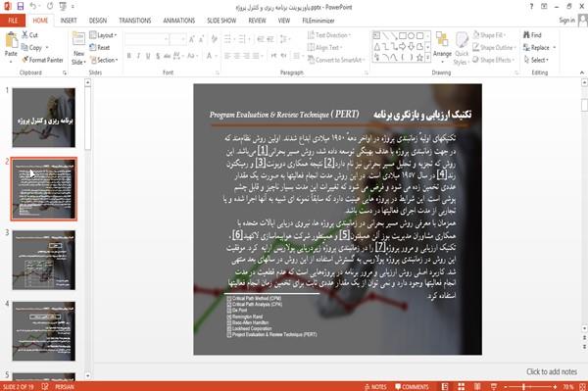Open the REVIEW tab

[x=257, y=21]
